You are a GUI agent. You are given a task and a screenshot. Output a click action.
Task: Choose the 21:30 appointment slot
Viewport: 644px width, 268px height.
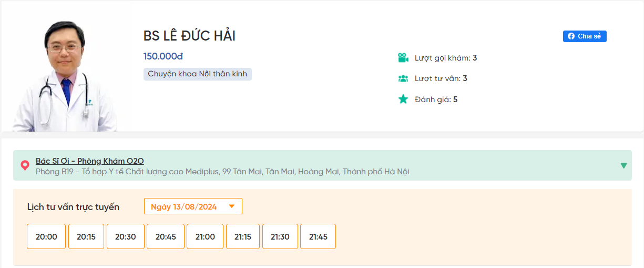(280, 236)
